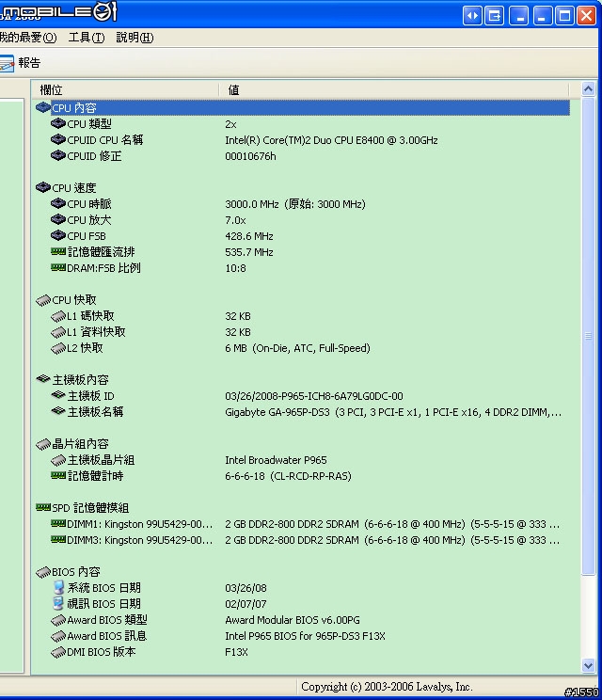Click the scrollbar up arrow
This screenshot has height=700, width=602.
588,89
